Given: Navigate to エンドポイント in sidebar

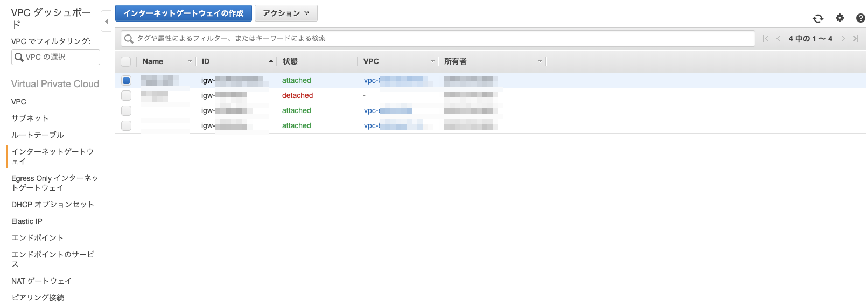Looking at the screenshot, I should click(37, 238).
